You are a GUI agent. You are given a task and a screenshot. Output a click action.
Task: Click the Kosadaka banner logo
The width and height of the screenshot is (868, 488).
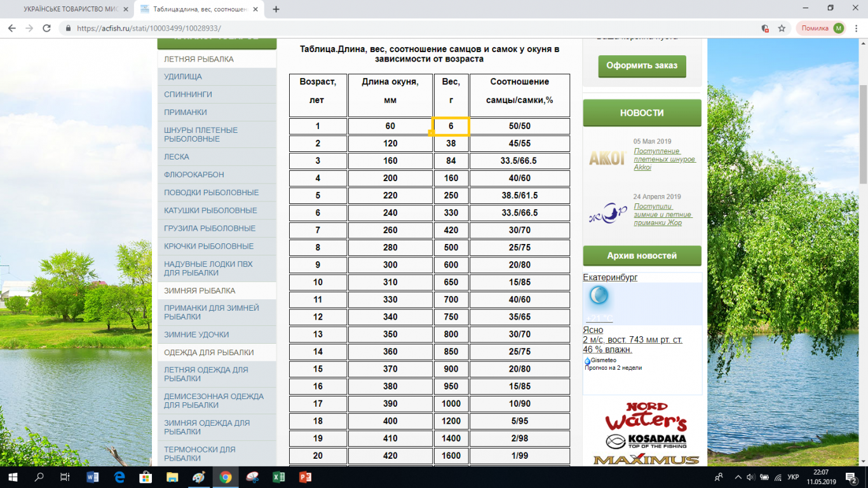click(646, 440)
